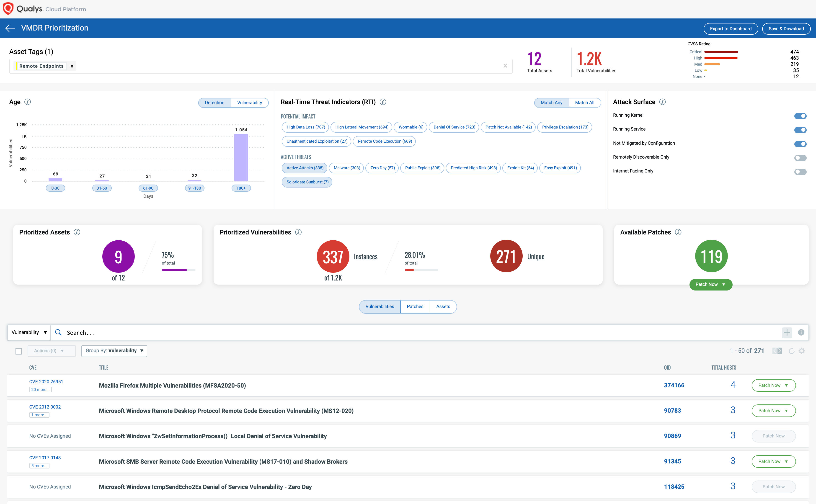816x504 pixels.
Task: Click the search help question mark icon
Action: [x=801, y=332]
